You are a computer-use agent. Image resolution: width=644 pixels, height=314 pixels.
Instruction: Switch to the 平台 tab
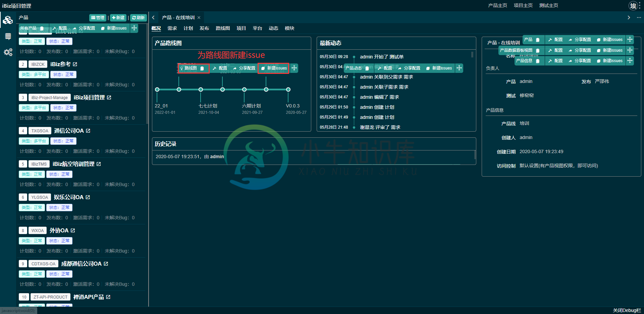(x=257, y=28)
